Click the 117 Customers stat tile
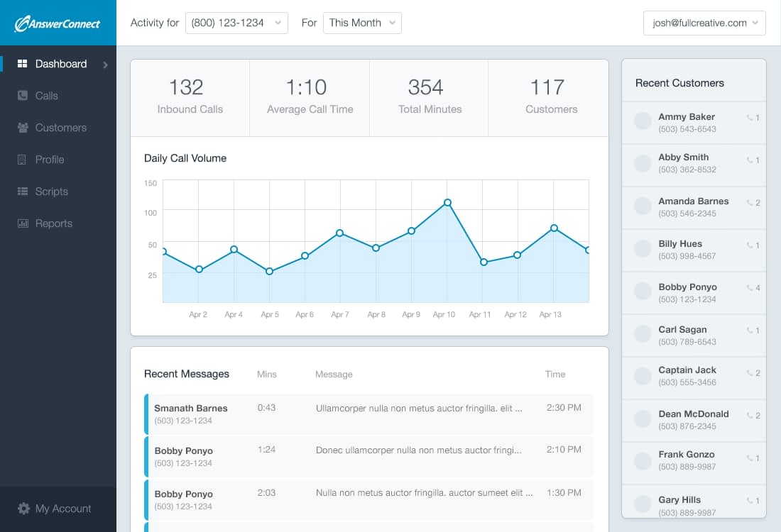 coord(548,98)
